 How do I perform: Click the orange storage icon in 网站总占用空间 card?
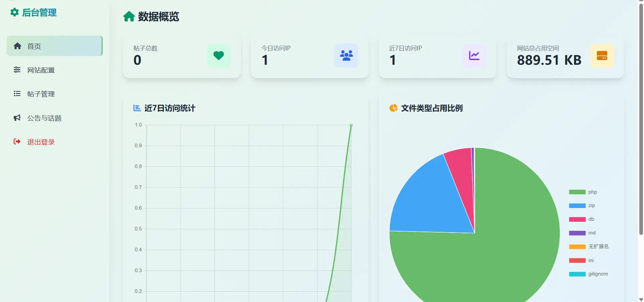(602, 56)
